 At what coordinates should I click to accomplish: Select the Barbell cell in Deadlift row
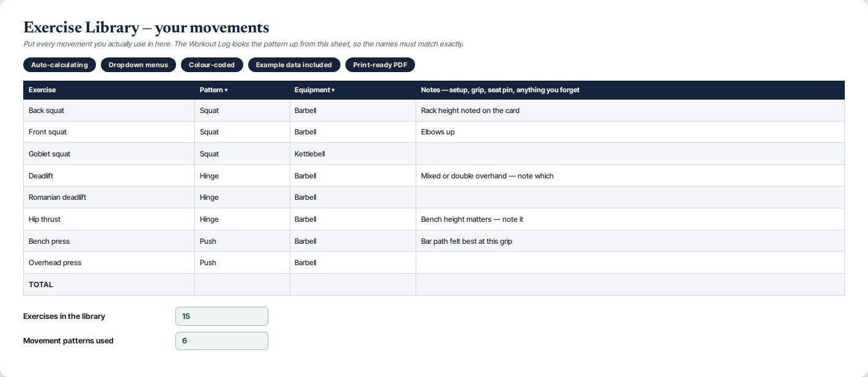353,176
